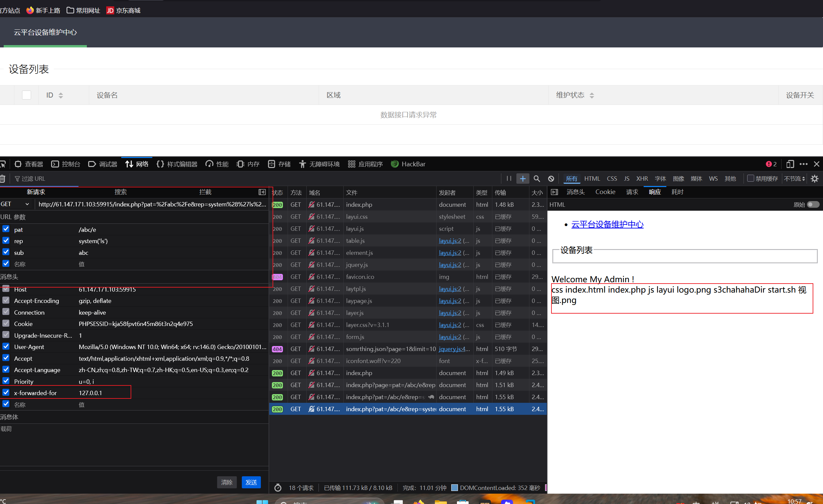
Task: Clear the network log trash icon
Action: 3,179
